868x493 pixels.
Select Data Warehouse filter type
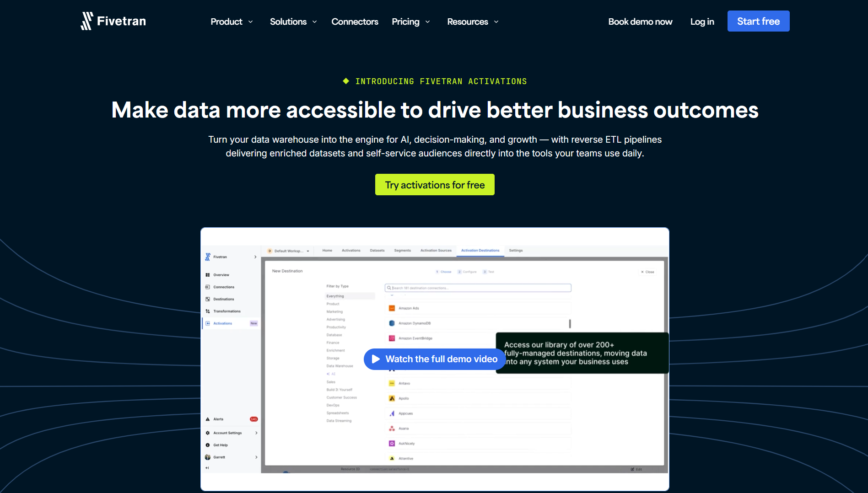click(x=340, y=366)
